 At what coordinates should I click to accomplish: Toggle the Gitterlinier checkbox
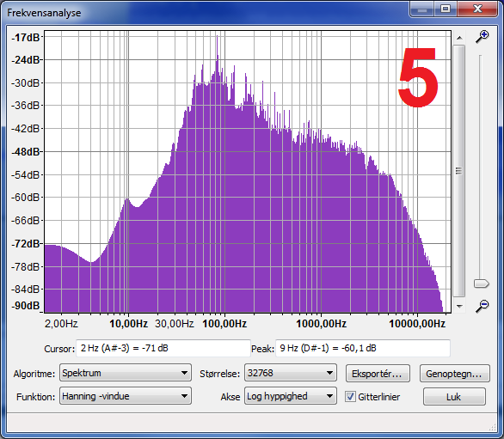point(350,397)
